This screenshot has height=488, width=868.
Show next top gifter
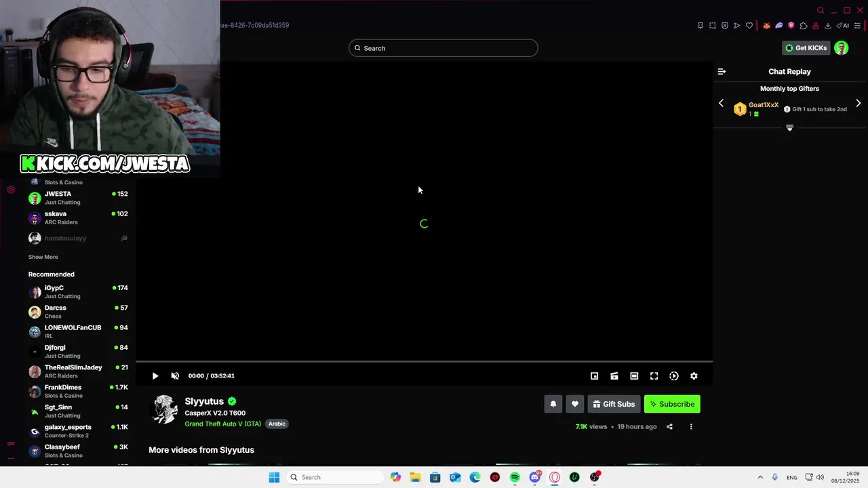coord(859,104)
